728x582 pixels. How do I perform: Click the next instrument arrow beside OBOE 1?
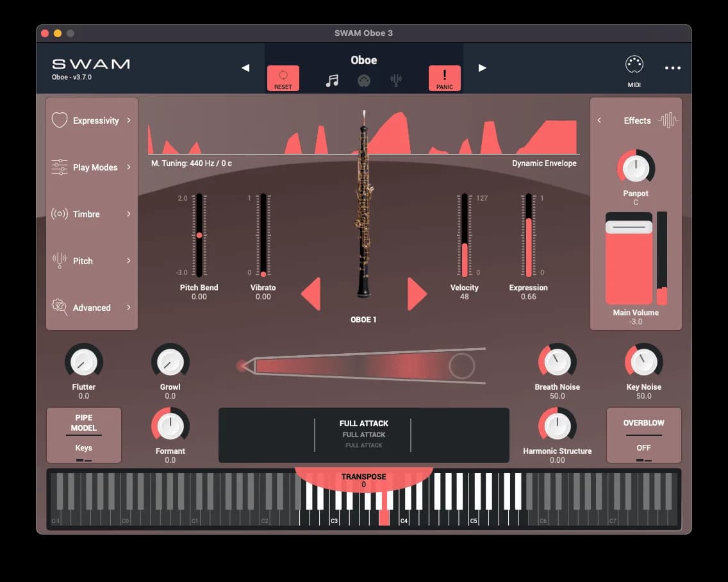416,293
